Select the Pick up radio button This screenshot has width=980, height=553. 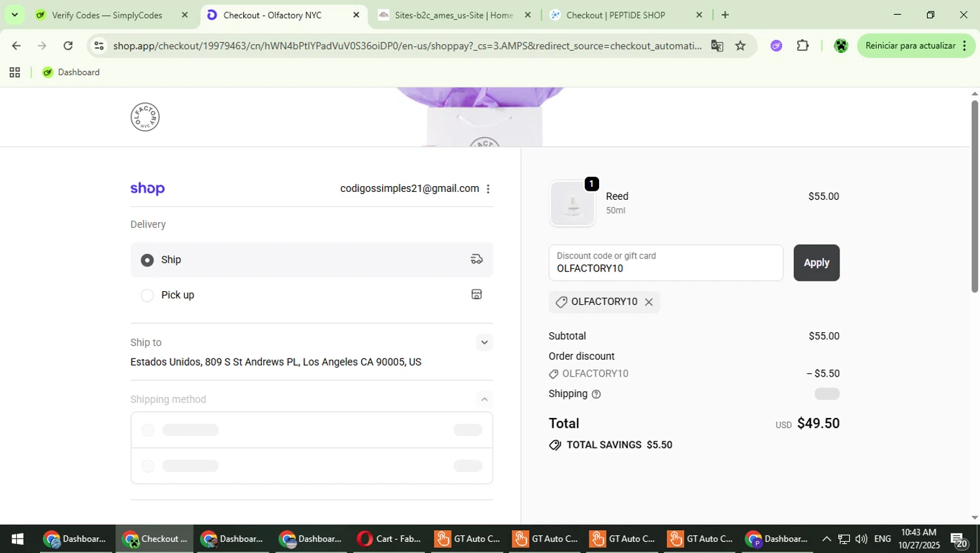tap(148, 295)
